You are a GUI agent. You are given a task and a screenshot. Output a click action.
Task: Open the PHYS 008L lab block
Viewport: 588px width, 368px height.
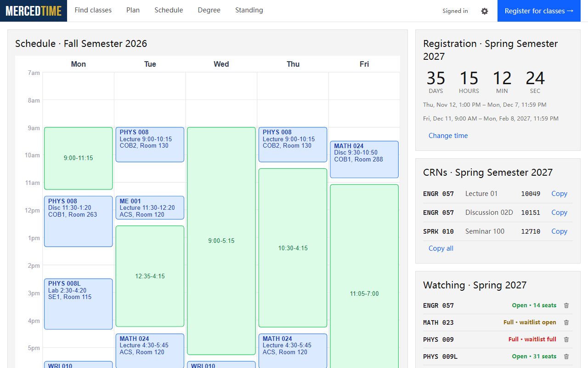click(78, 304)
